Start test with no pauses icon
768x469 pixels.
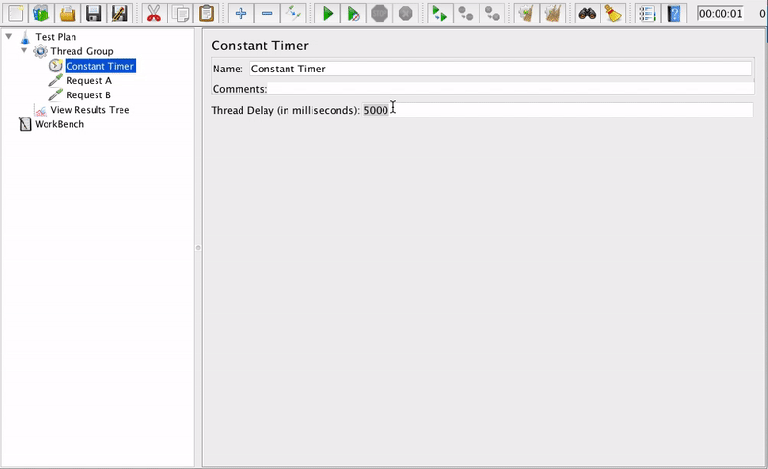tap(353, 13)
